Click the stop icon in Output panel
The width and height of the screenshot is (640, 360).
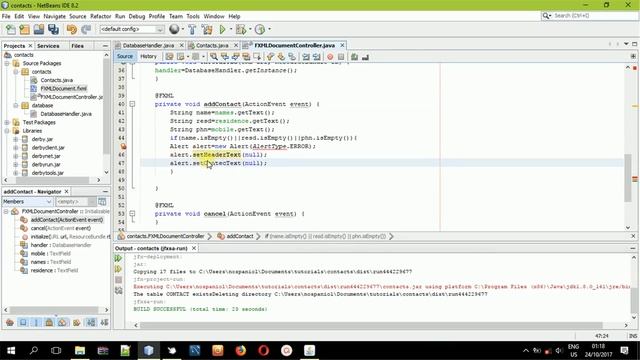[x=118, y=280]
